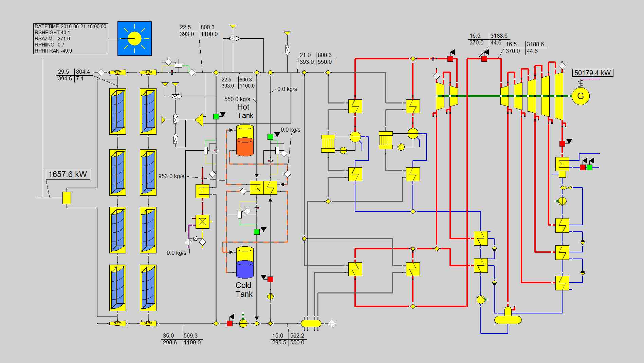Select the generator G symbol
Viewport: 644px width, 363px height.
click(580, 96)
